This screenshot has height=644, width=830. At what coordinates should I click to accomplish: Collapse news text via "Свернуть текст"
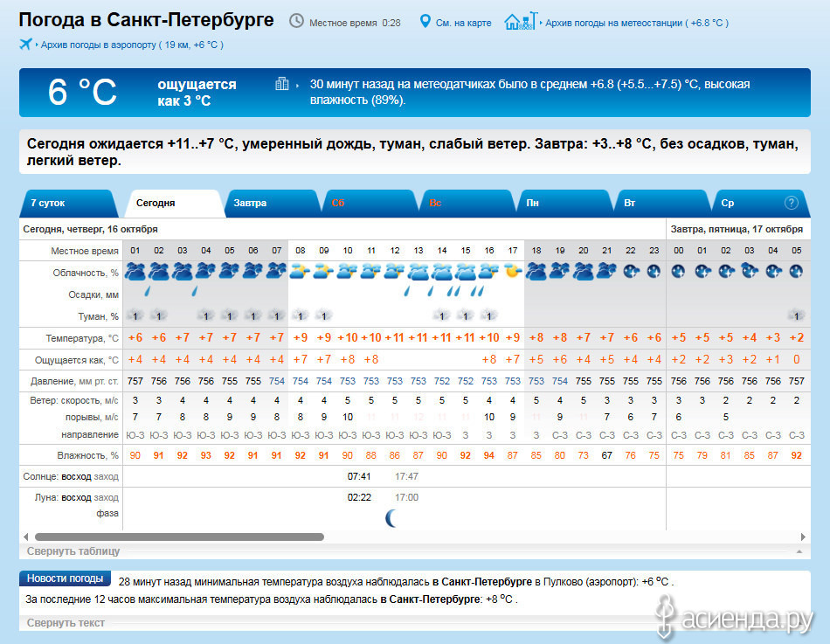(66, 623)
